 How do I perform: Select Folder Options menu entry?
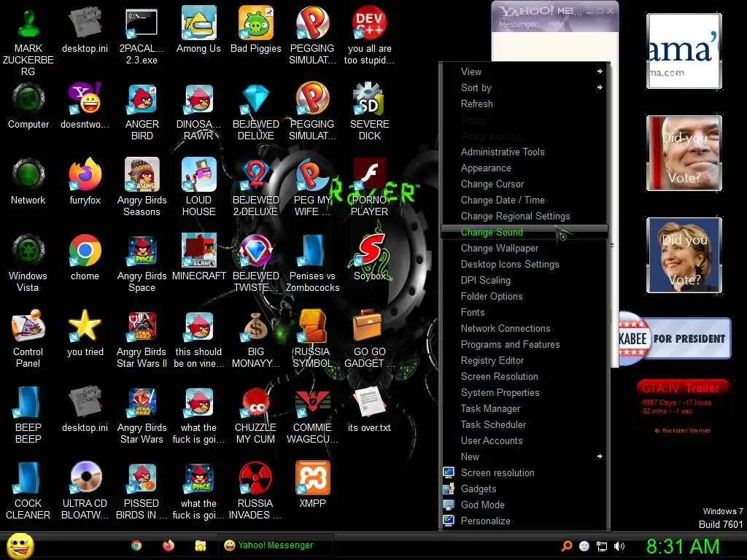tap(525, 296)
